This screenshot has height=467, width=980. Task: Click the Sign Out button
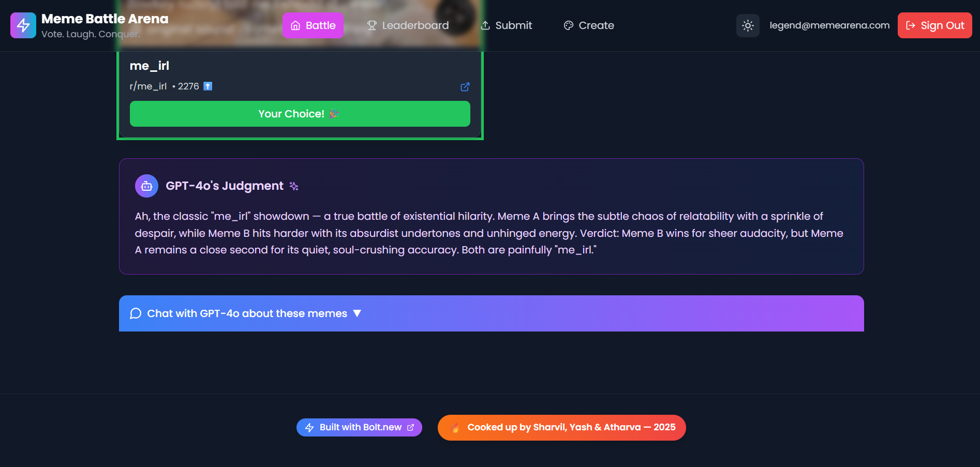click(x=934, y=25)
